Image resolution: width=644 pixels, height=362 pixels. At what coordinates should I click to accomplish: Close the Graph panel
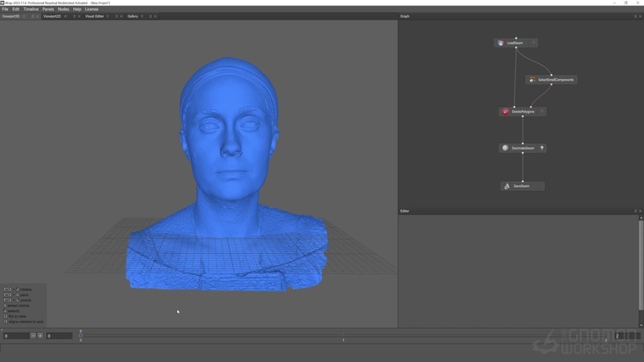(640, 16)
